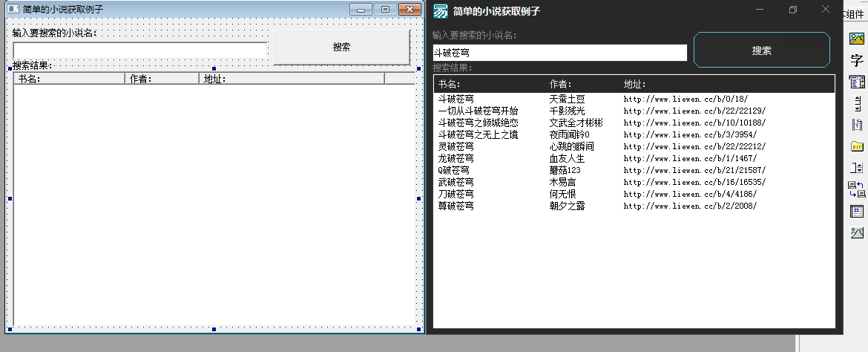
Task: Minimize the dark running window
Action: pos(760,10)
